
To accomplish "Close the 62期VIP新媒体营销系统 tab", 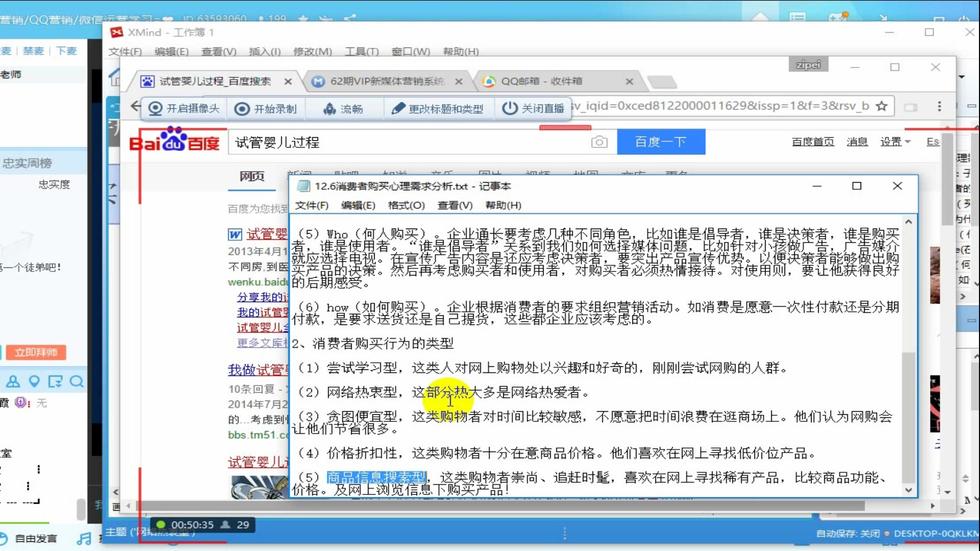I will coord(458,82).
